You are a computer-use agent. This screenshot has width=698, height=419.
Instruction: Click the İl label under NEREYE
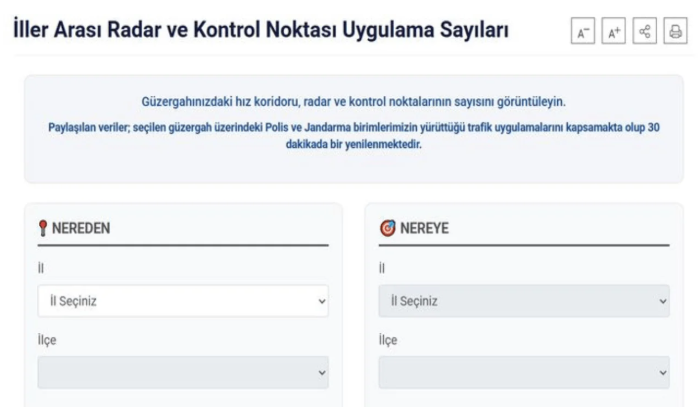382,268
